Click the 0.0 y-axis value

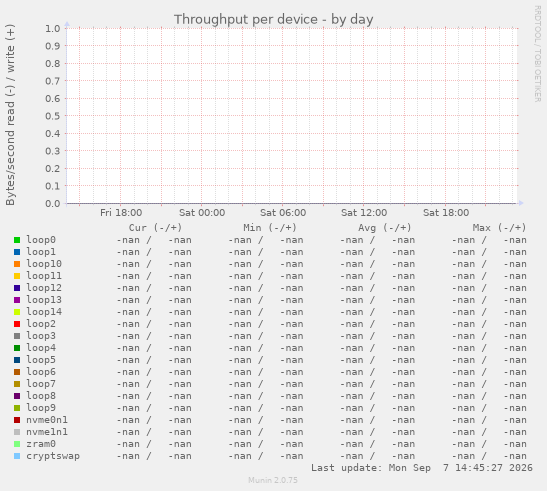pyautogui.click(x=53, y=203)
